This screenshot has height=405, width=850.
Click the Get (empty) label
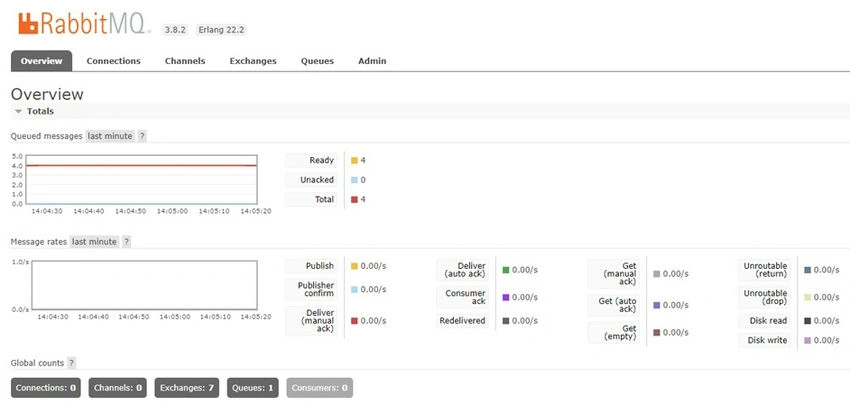pyautogui.click(x=614, y=332)
